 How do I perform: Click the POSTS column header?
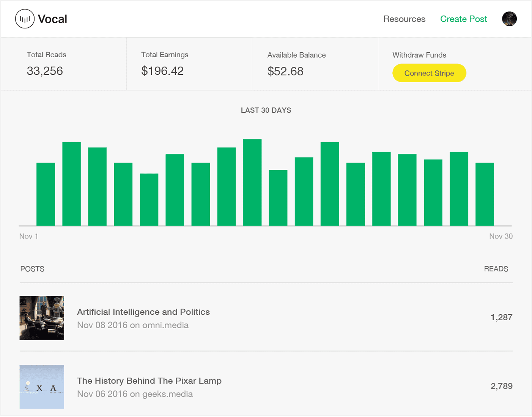pos(32,269)
